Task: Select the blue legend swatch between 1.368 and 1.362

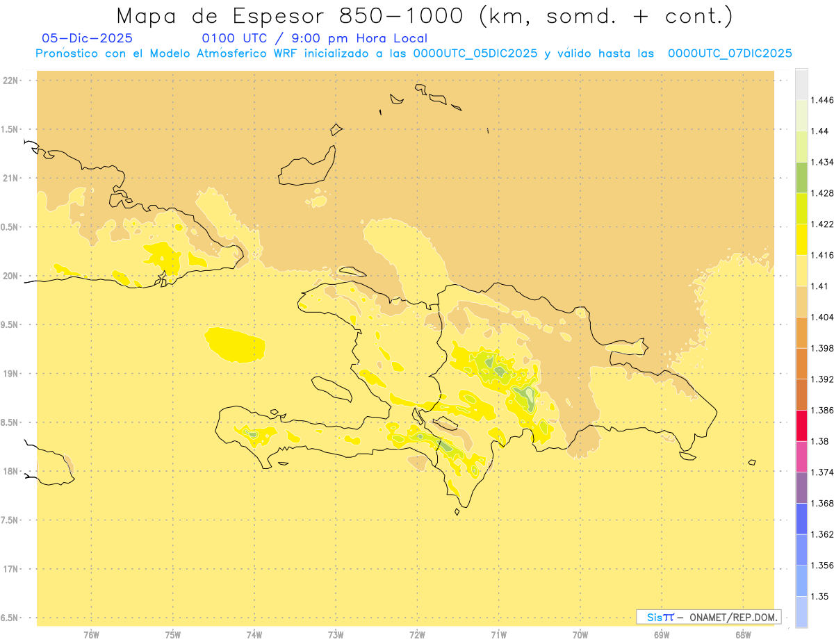Action: point(801,519)
